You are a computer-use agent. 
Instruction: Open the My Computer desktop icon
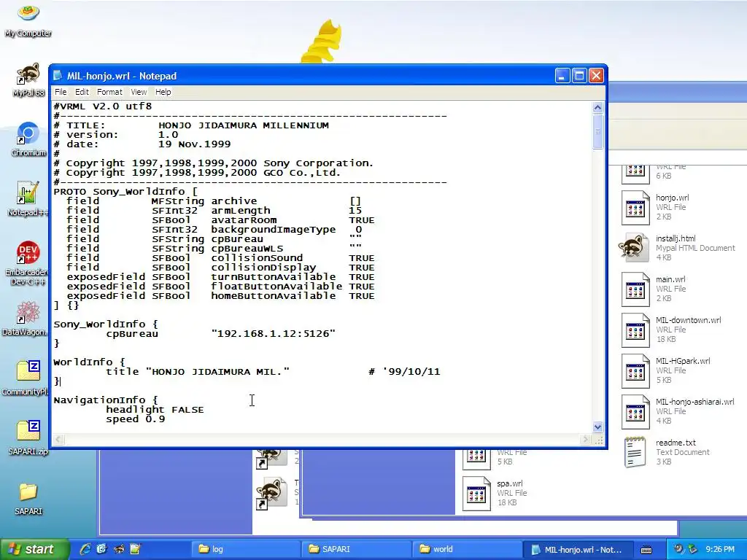coord(28,13)
